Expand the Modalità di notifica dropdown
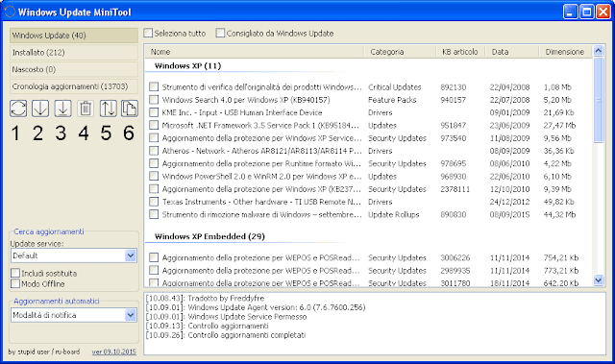615x364 pixels. tap(74, 315)
